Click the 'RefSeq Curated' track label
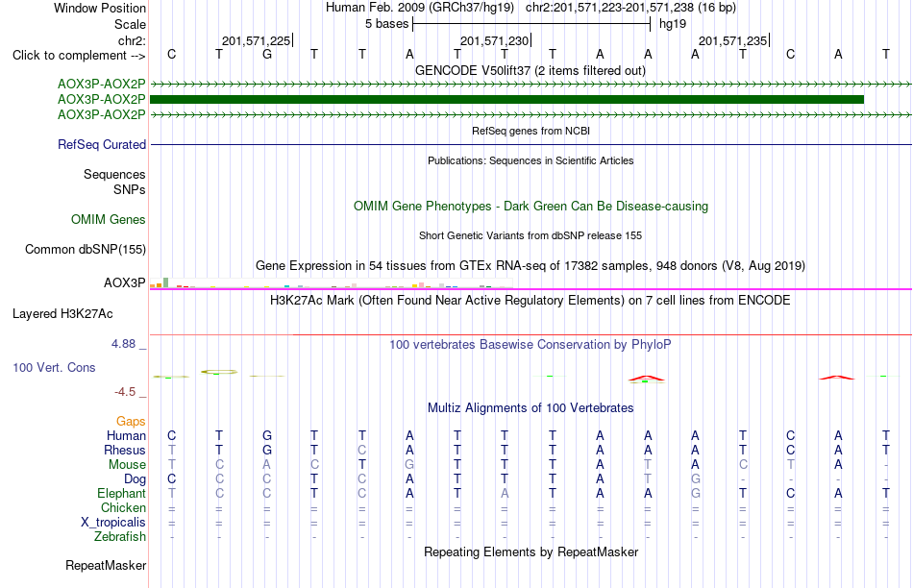The width and height of the screenshot is (913, 588). click(101, 144)
